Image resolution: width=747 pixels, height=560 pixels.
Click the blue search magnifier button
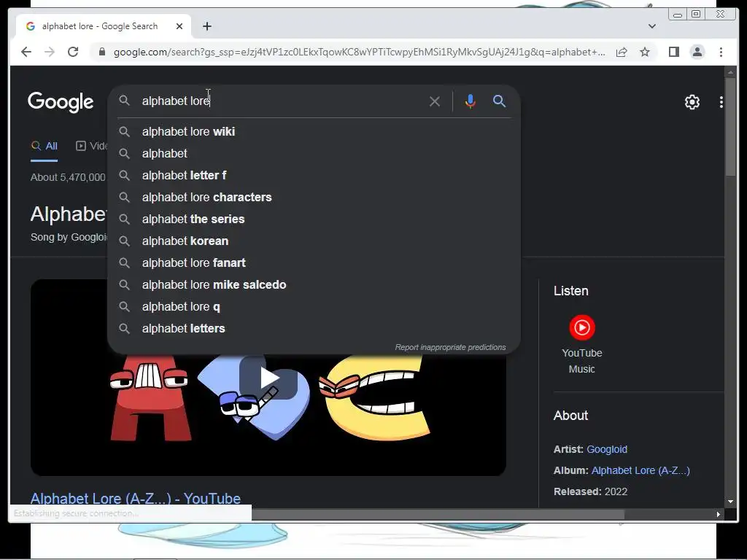(499, 101)
